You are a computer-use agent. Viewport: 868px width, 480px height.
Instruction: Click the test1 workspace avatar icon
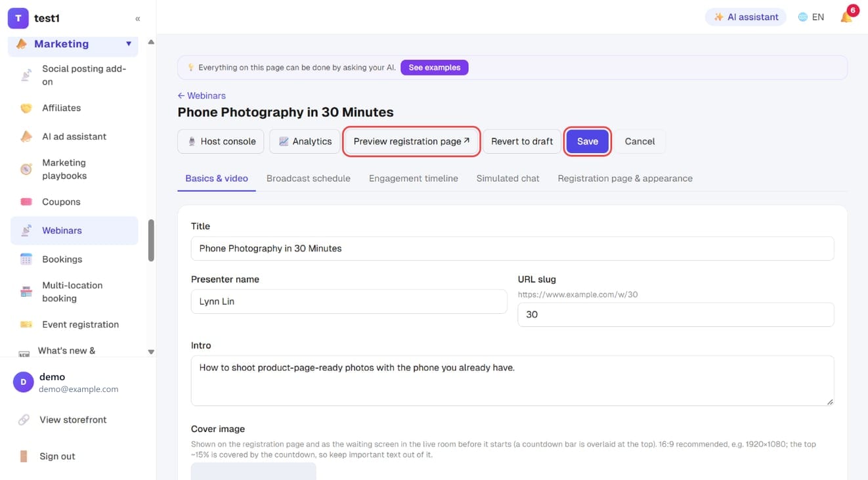click(x=18, y=18)
